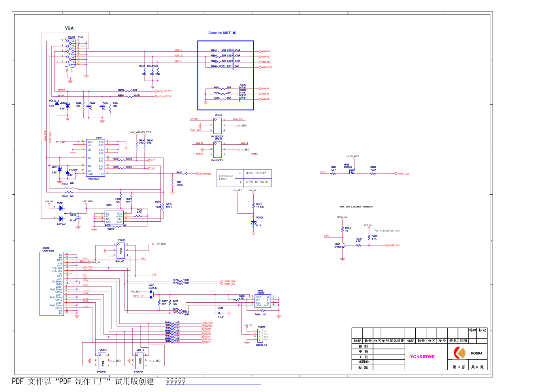Click the RGB INPUT table cell
Viewport: 554px width, 392px height.
[x=256, y=173]
